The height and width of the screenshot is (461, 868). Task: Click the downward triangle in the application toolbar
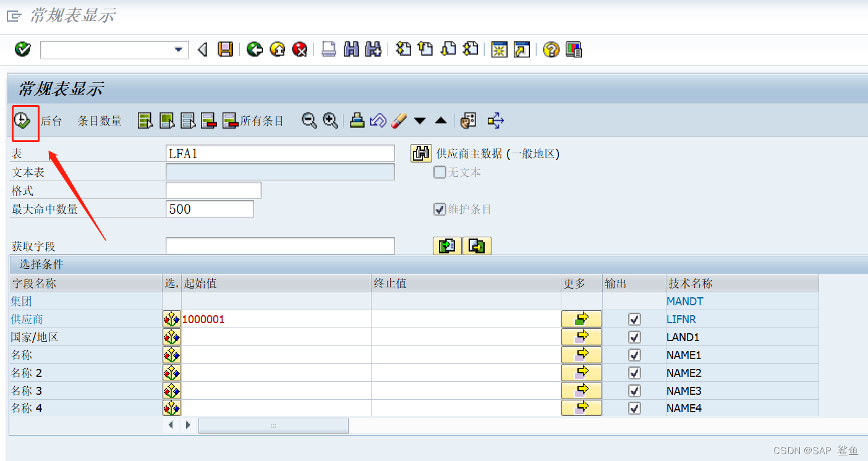(x=420, y=121)
